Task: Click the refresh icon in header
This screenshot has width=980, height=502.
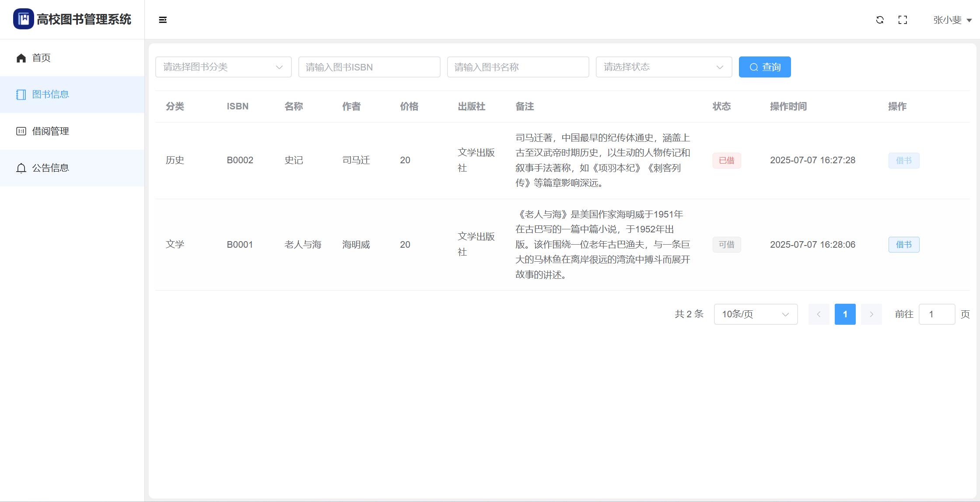Action: [x=880, y=20]
